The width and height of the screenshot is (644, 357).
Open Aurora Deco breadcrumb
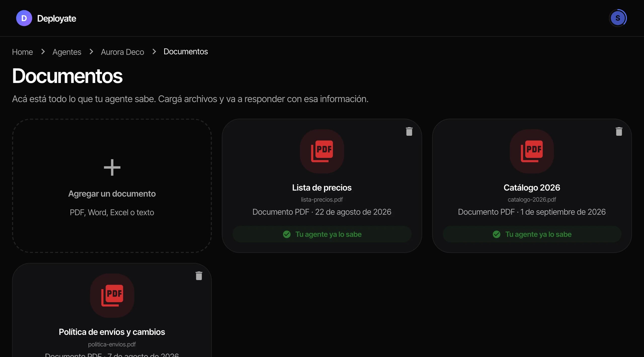coord(122,52)
